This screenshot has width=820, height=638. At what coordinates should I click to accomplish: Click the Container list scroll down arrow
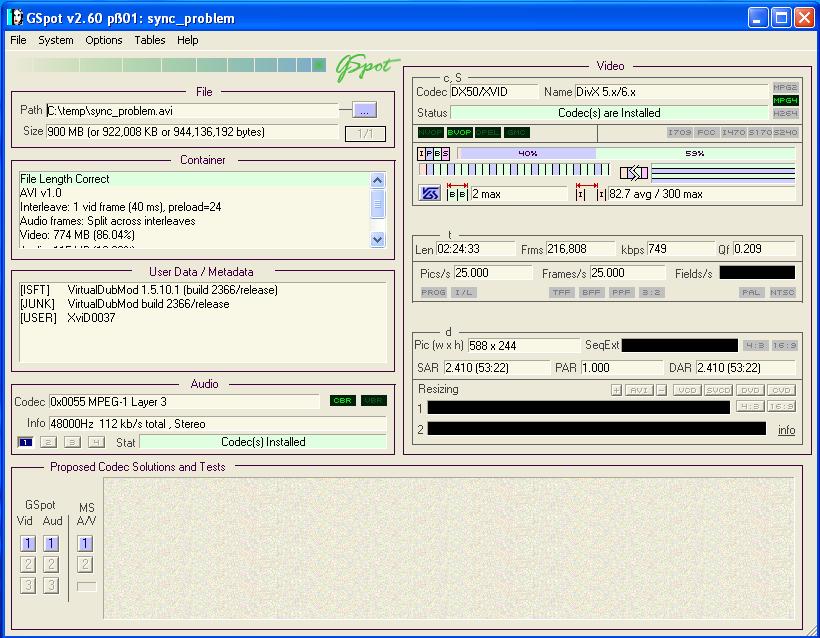[378, 239]
